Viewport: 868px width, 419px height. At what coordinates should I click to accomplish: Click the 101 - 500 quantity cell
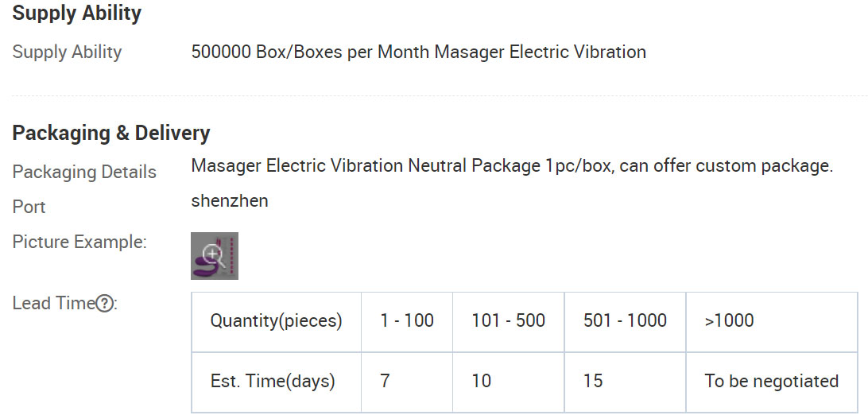coord(508,322)
